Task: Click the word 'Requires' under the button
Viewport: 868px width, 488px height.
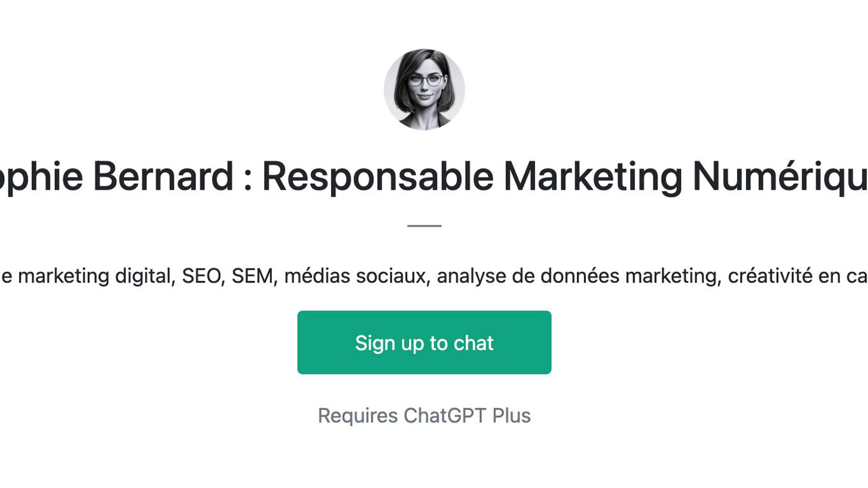Action: click(x=358, y=416)
